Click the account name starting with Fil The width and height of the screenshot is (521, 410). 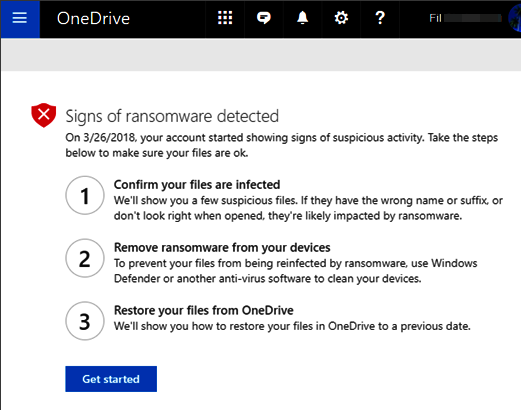[x=465, y=18]
